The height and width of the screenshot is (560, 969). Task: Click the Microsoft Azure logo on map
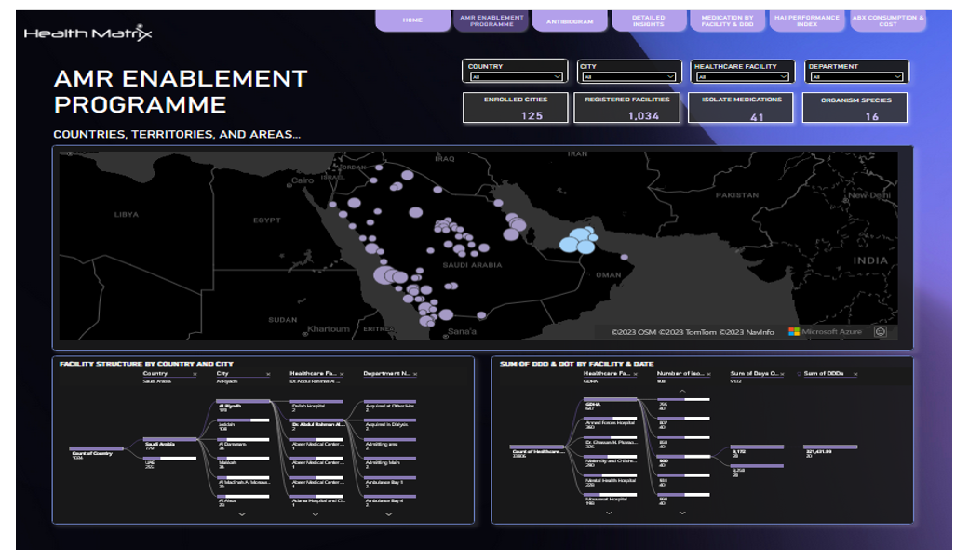pyautogui.click(x=825, y=331)
